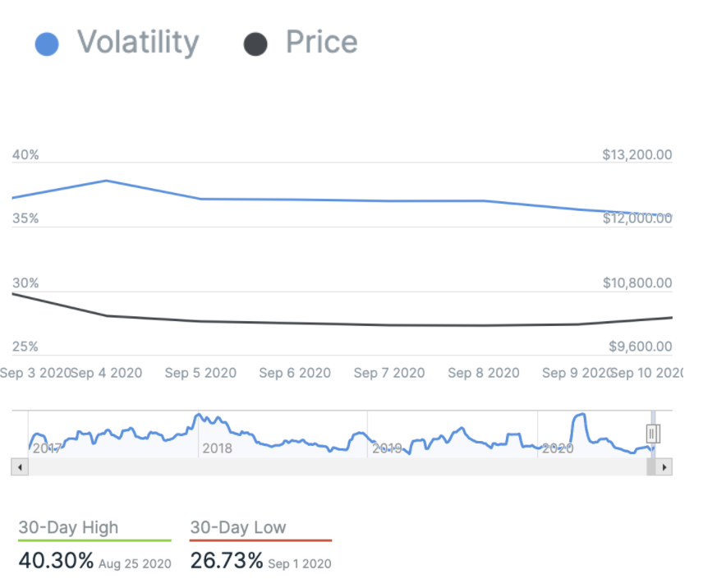Screen dimensions: 703x588
Task: Click the navigator range handle grip
Action: [x=653, y=433]
